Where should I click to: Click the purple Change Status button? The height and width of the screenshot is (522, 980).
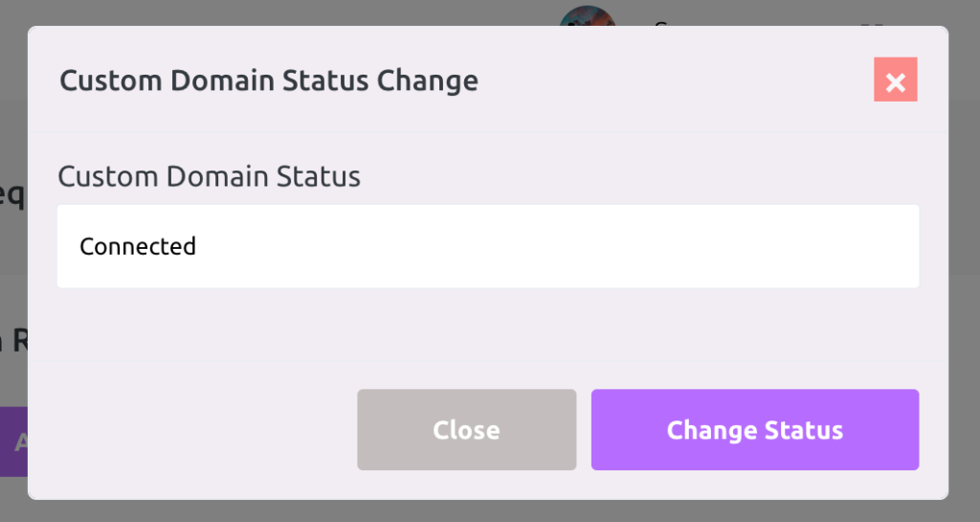tap(755, 429)
